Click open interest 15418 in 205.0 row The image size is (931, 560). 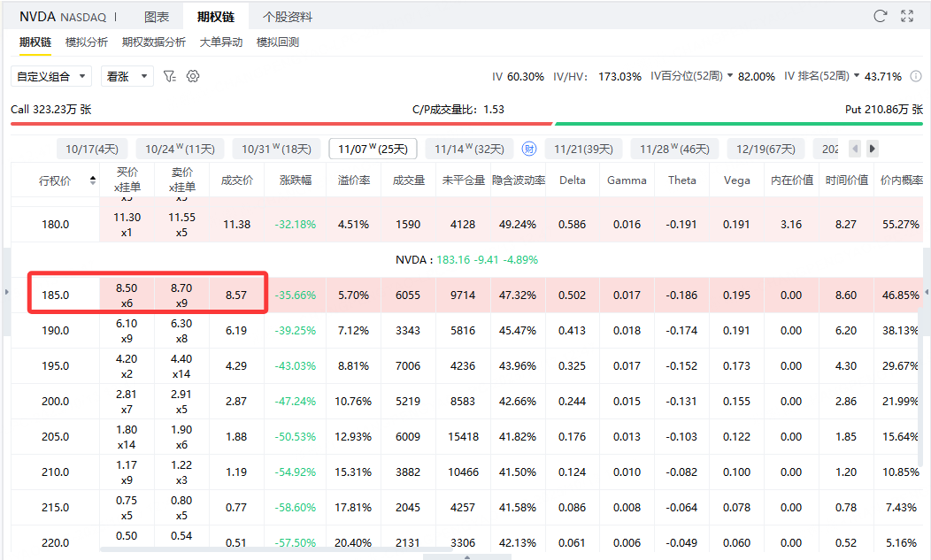tap(463, 436)
